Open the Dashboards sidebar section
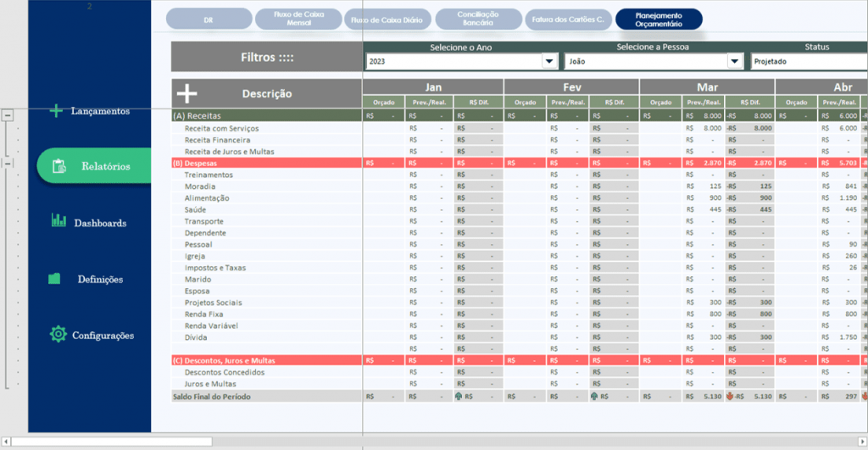This screenshot has width=868, height=450. point(100,223)
